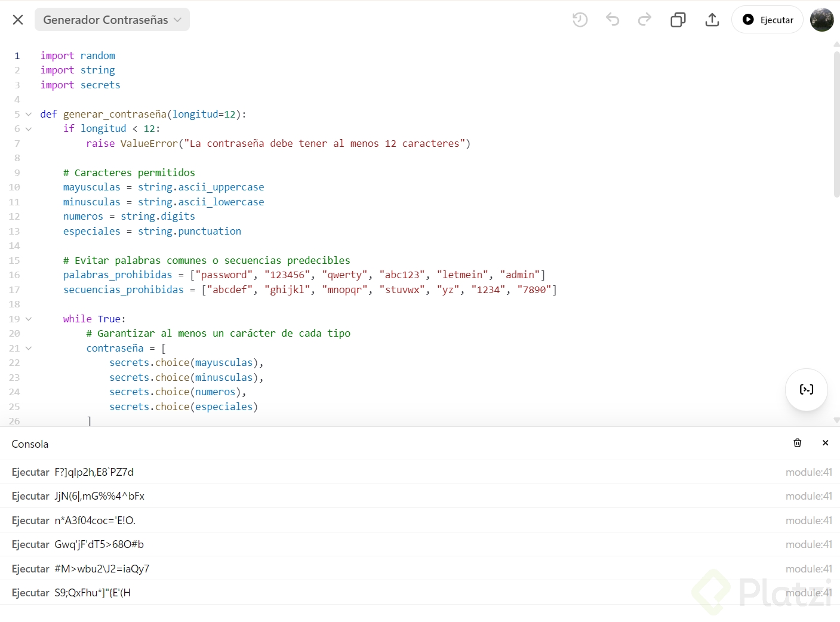Open the user profile avatar

[821, 20]
